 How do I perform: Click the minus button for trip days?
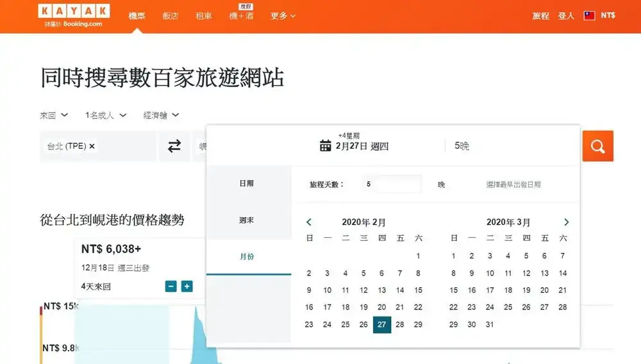pos(171,286)
